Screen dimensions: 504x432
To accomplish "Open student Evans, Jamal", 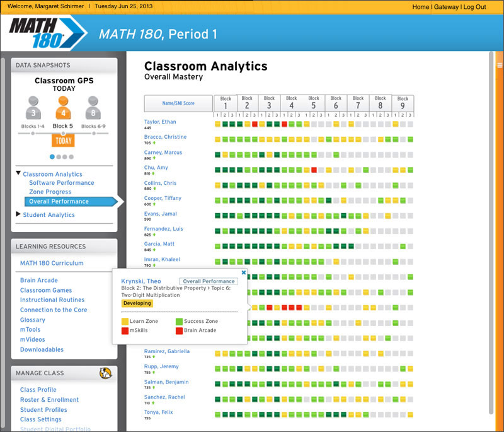I will [x=161, y=214].
